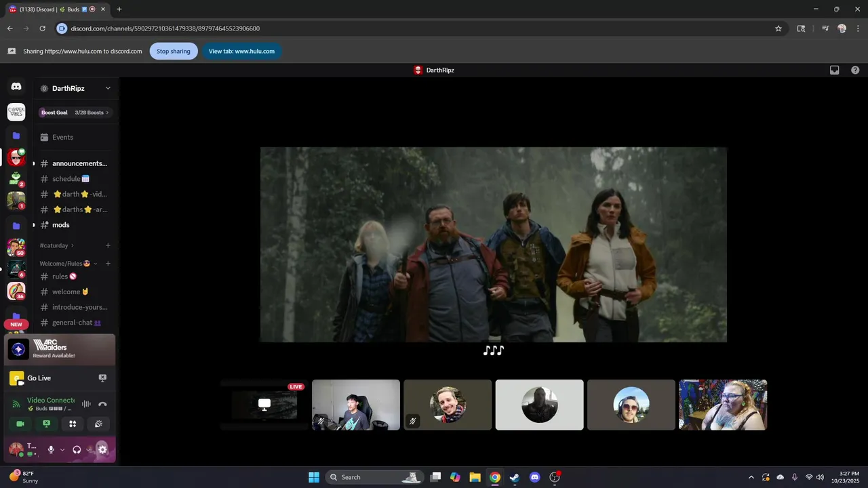Click the main shared Hulu video stream
Screen dimensions: 868x488
point(494,245)
